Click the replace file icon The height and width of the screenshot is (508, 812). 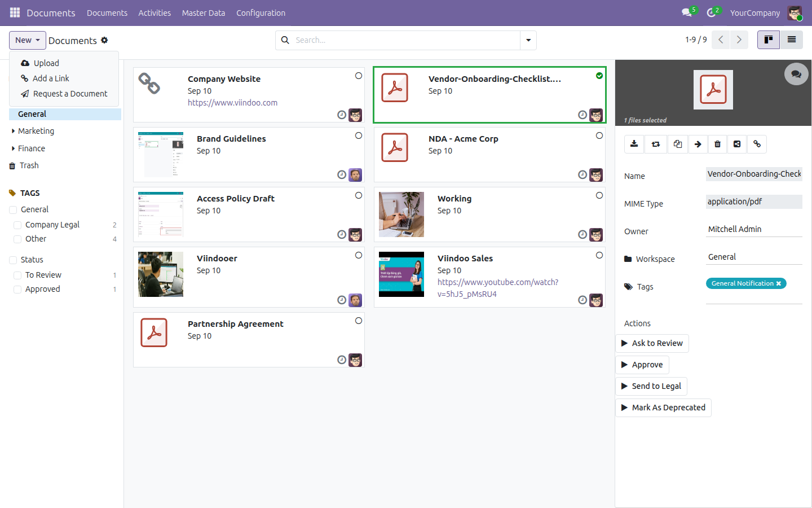(x=656, y=144)
